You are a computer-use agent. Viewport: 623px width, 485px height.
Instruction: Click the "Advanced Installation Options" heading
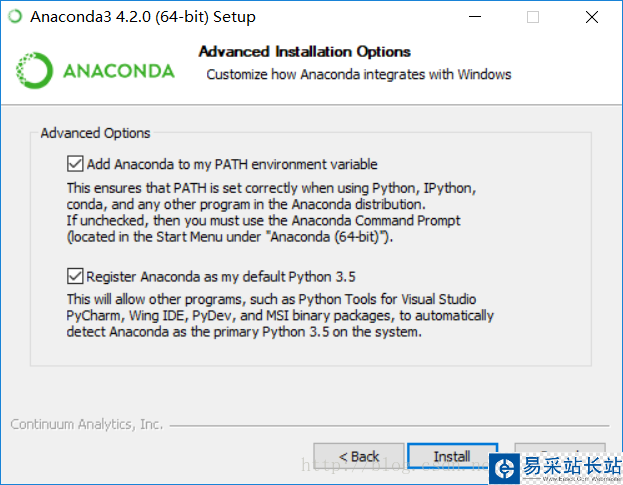point(305,52)
